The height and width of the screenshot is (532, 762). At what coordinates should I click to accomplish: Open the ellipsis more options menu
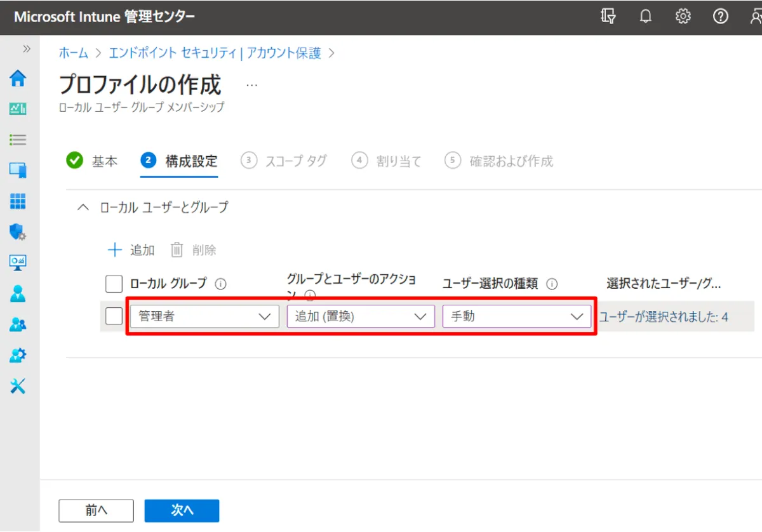[x=252, y=85]
